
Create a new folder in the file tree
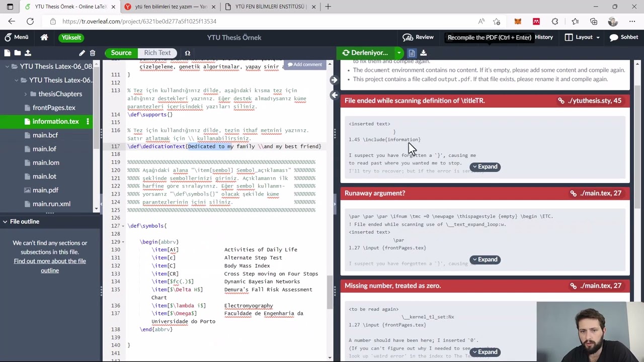point(17,53)
